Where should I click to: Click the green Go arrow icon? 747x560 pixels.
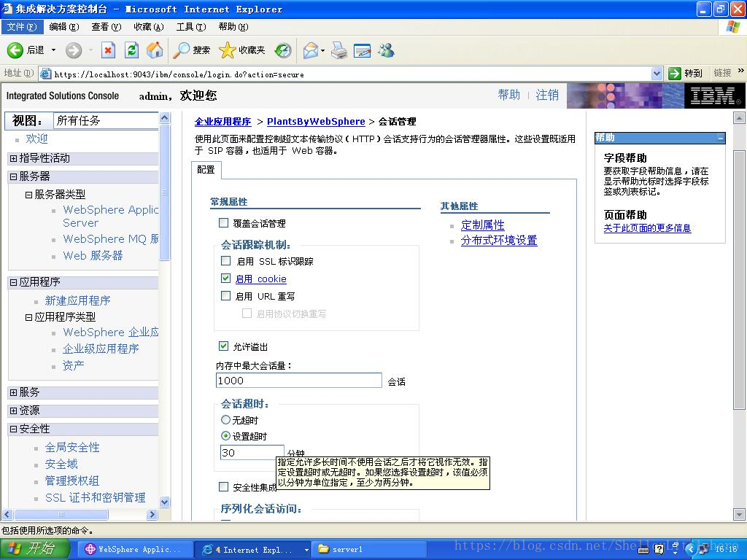pos(674,74)
